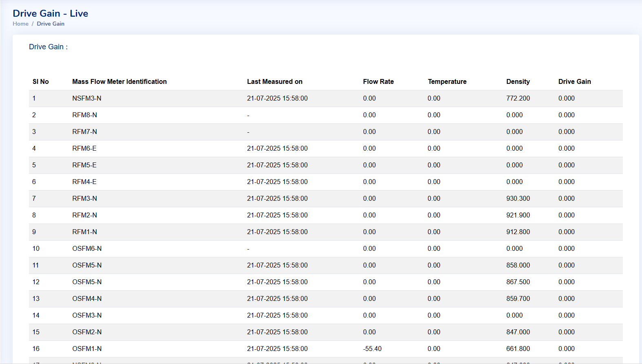Click the density value 930.300
The width and height of the screenshot is (642, 364).
[518, 198]
